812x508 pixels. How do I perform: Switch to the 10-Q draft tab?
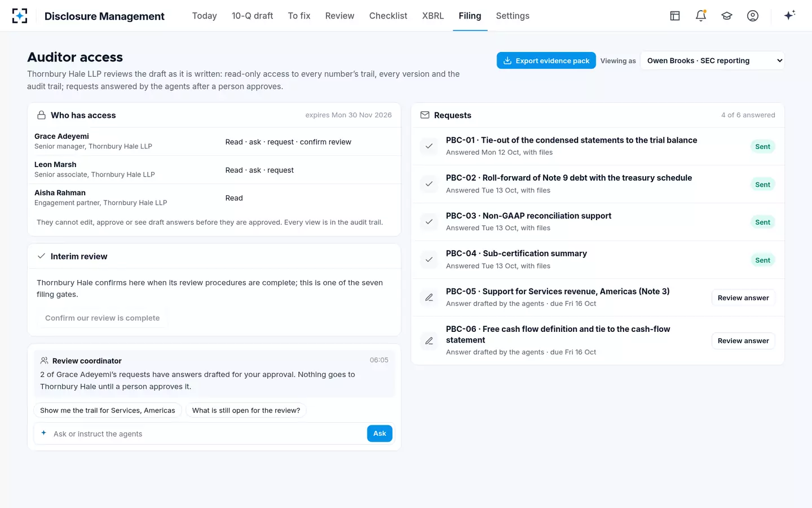pyautogui.click(x=252, y=16)
